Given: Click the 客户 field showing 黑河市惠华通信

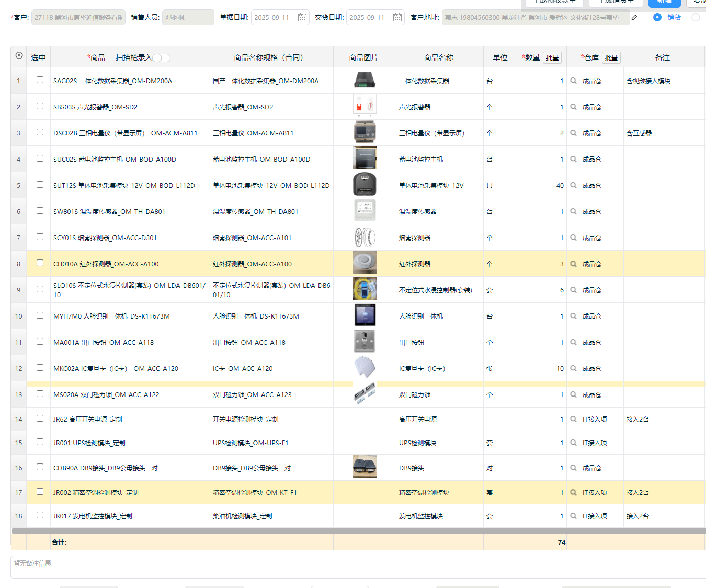Looking at the screenshot, I should tap(78, 17).
